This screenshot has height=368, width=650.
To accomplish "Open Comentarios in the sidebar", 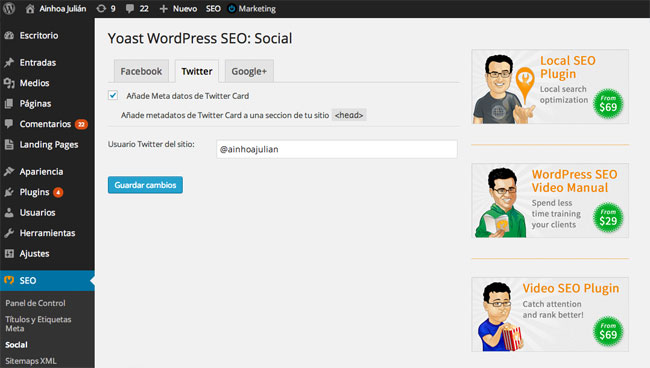I will pyautogui.click(x=45, y=124).
